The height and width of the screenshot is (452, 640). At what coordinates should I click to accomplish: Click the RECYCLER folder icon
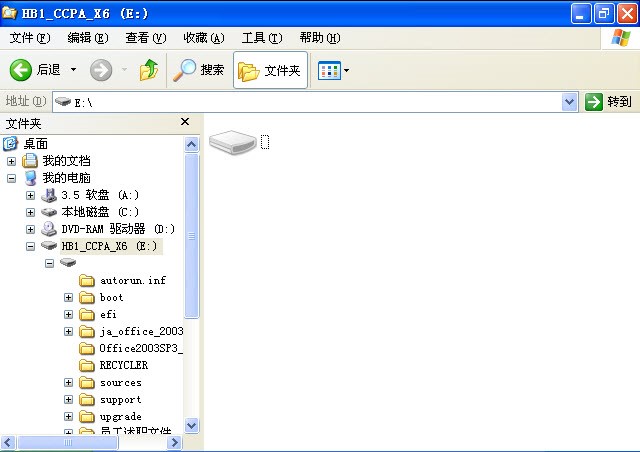pos(87,365)
